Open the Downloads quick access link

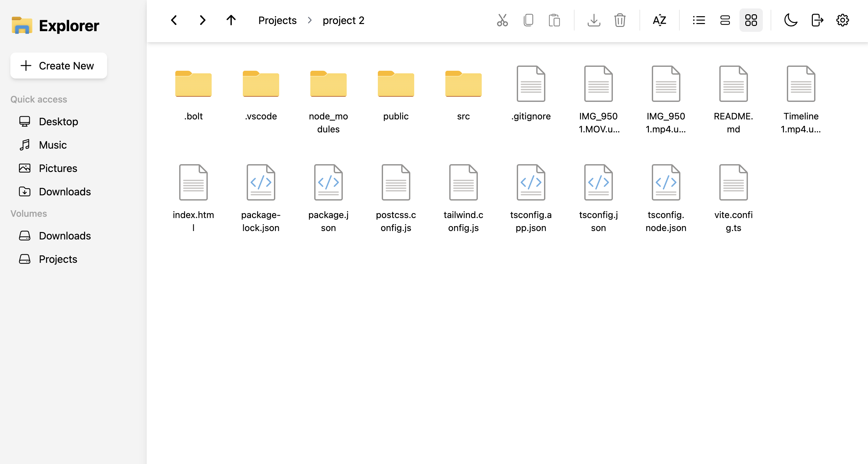pos(65,191)
